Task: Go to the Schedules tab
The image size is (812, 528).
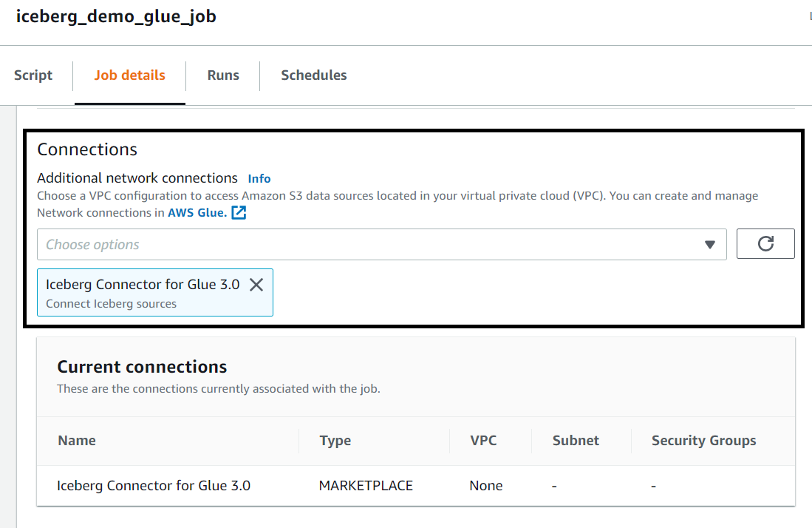Action: pyautogui.click(x=314, y=75)
